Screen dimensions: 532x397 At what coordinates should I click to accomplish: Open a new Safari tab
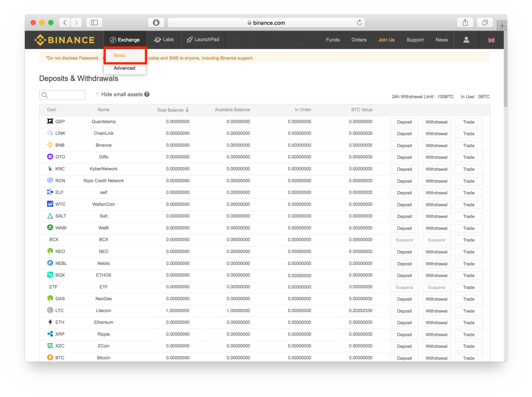coord(502,26)
